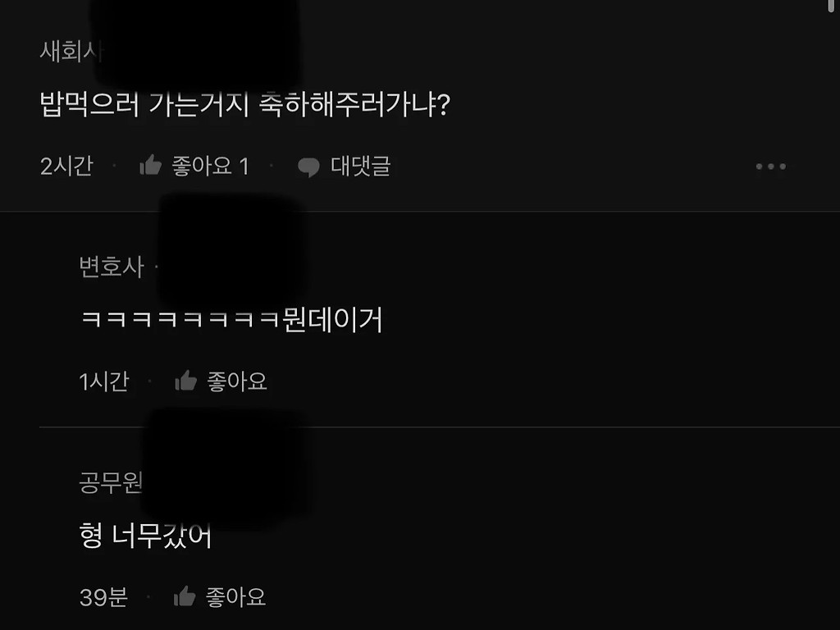Select the 새회사 author label
Viewport: 840px width, 630px height.
pos(71,52)
